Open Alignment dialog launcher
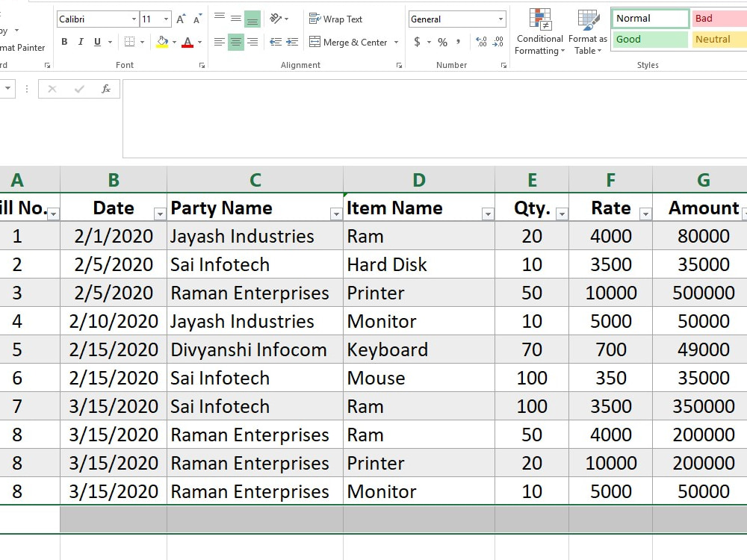The width and height of the screenshot is (747, 560). 399,65
